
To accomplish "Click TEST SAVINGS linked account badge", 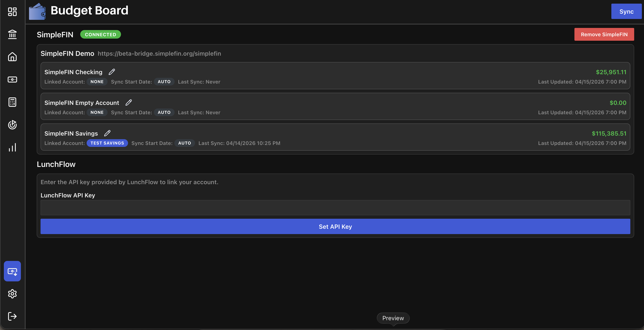I will click(x=107, y=143).
